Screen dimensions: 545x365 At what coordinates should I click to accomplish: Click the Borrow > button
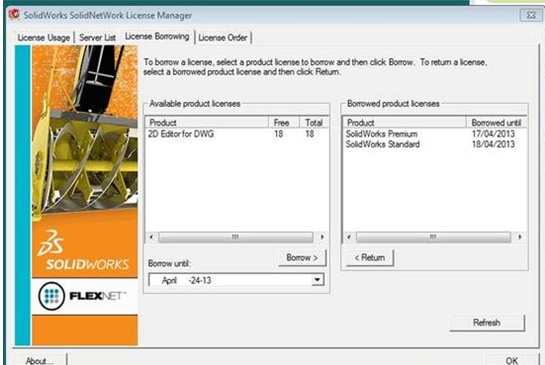click(302, 258)
